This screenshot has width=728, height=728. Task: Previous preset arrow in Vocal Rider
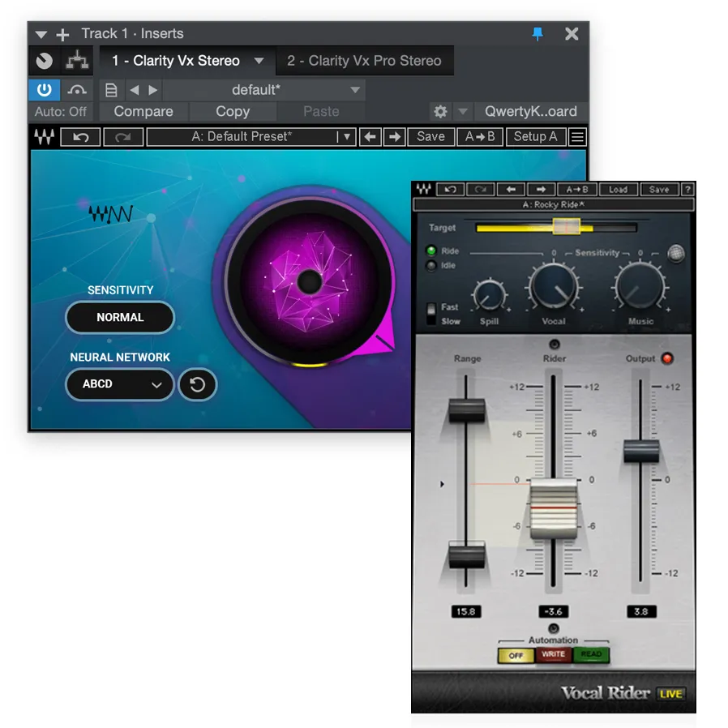click(511, 190)
